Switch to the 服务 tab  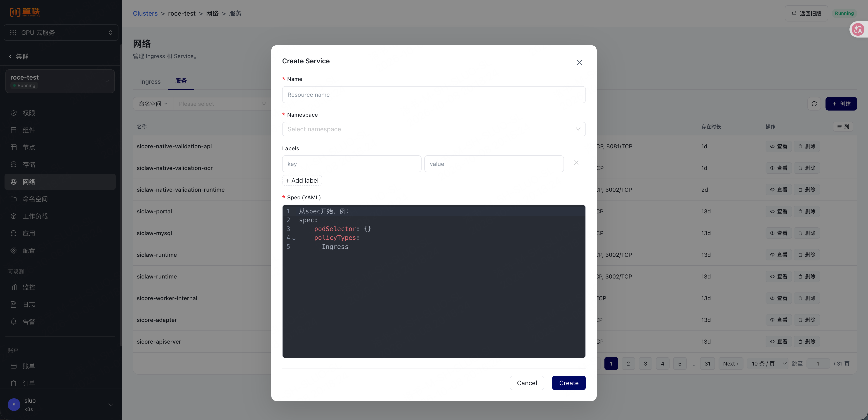[181, 81]
